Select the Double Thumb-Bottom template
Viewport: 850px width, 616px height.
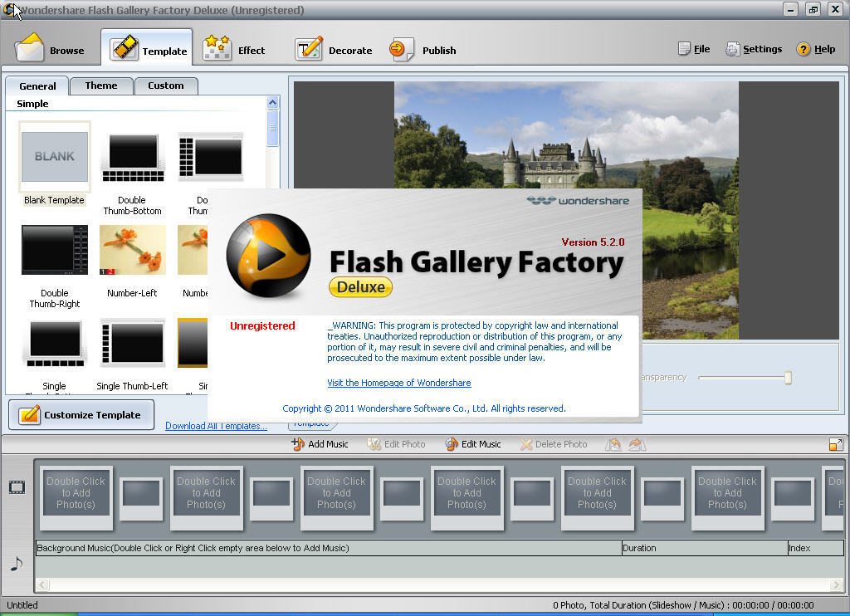tap(132, 157)
